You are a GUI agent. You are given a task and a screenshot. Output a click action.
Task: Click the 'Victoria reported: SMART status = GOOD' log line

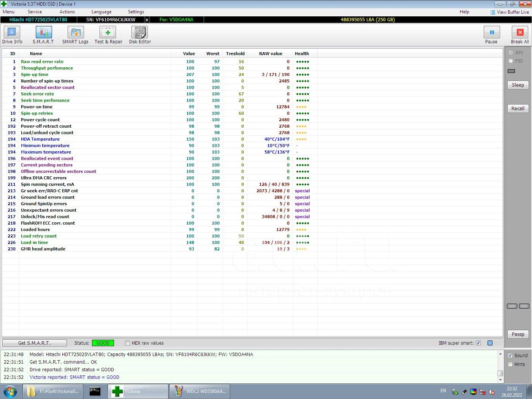tap(74, 377)
